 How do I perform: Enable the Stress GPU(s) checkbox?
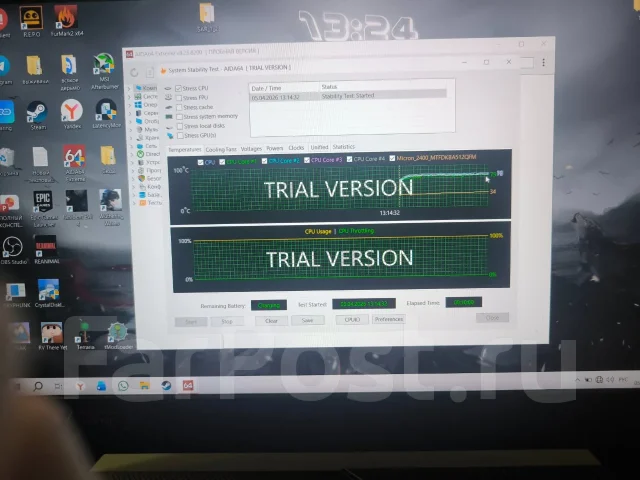tap(180, 136)
